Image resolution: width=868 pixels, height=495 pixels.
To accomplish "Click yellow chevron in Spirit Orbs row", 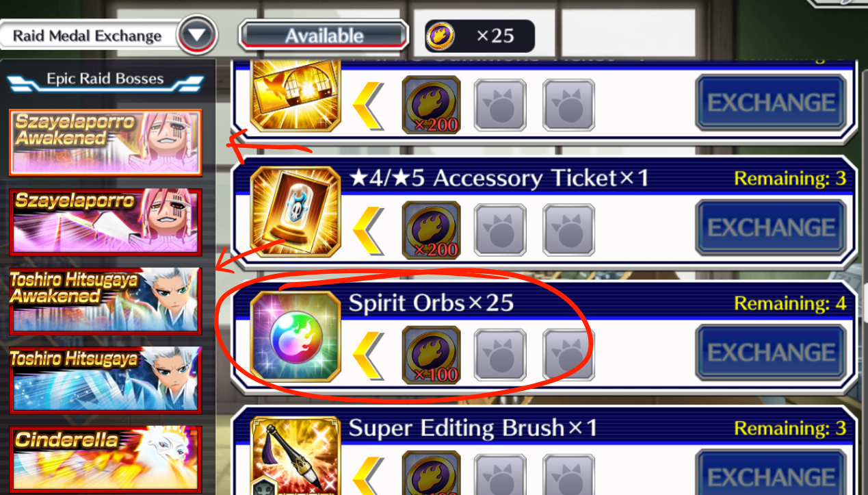I will pyautogui.click(x=369, y=355).
